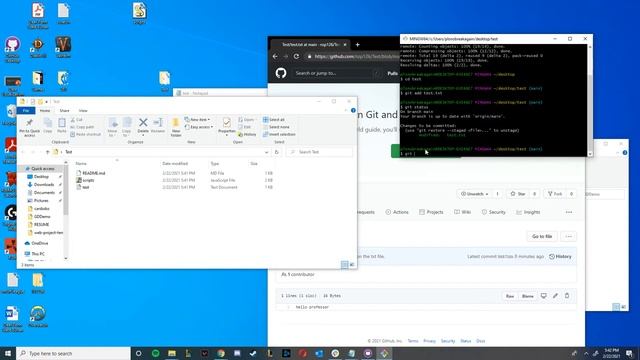Click the delete trash icon on GitHub file
Viewport: 640px width, 360px height.
pyautogui.click(x=567, y=296)
